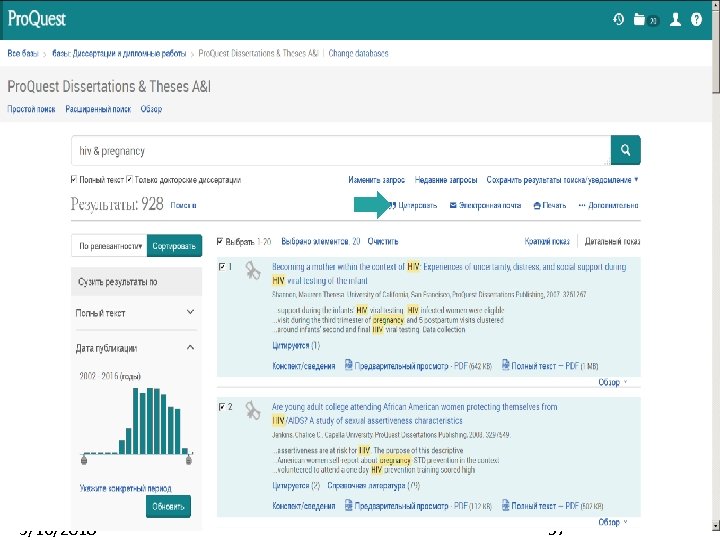Click Выбрано элементов: 20 link
The width and height of the screenshot is (720, 540).
[x=321, y=242]
